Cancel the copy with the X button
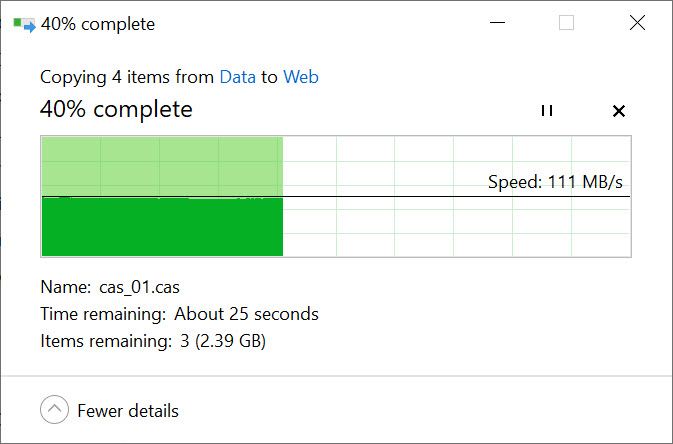This screenshot has width=673, height=444. (618, 111)
